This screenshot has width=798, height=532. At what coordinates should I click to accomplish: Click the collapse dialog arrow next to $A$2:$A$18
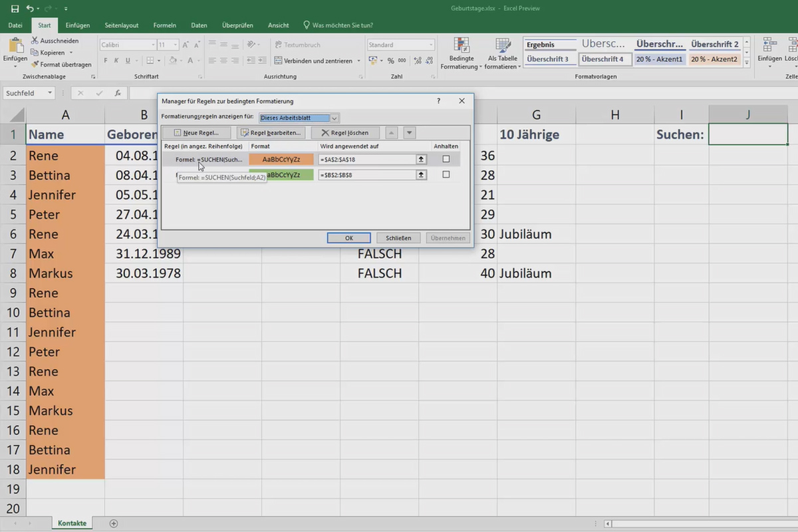point(421,159)
